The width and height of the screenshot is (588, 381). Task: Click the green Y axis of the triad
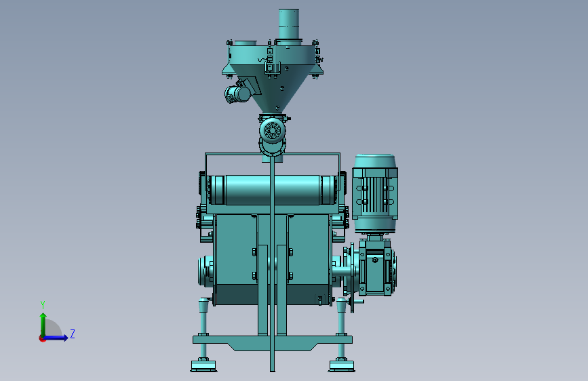click(43, 325)
